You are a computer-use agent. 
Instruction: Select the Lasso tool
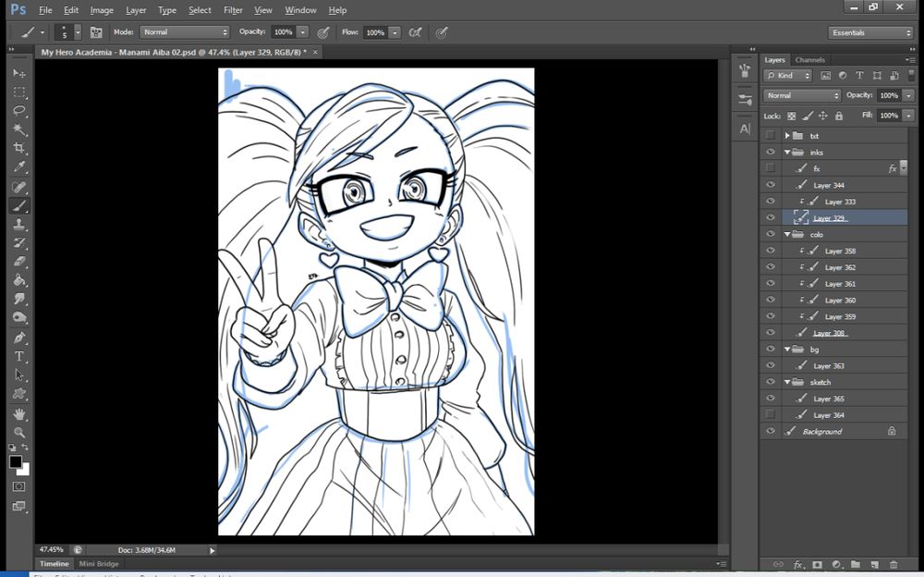pyautogui.click(x=18, y=111)
